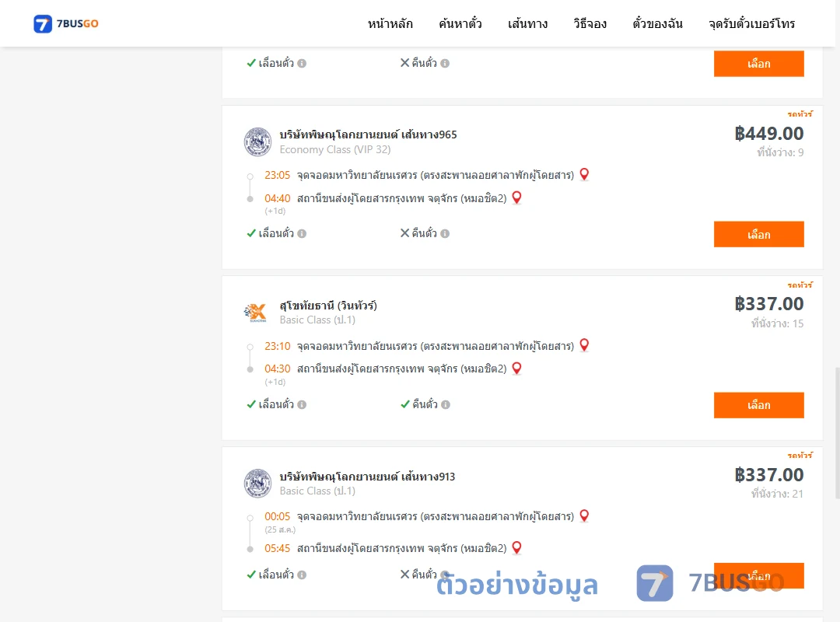The height and width of the screenshot is (622, 840).
Task: Click เลื่อนตั๋ว info icon for เส้นทาง965
Action: tap(302, 233)
